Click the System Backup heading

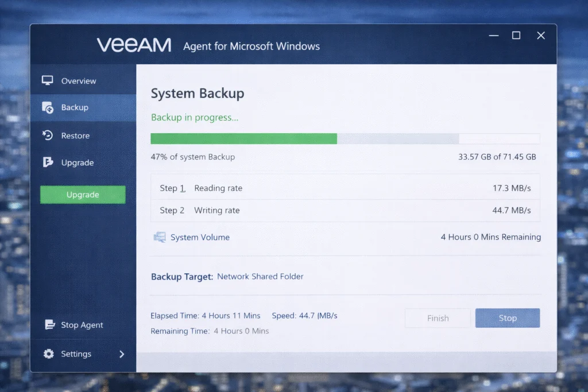(198, 93)
